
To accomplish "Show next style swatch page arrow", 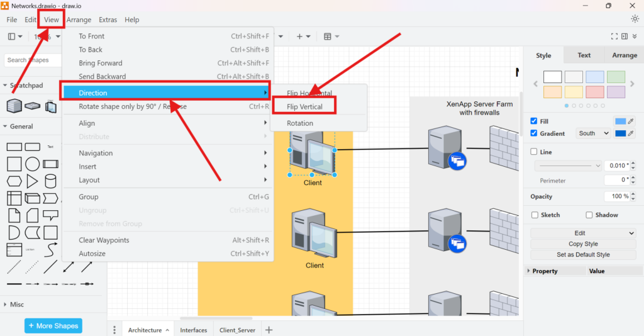I will pos(632,84).
